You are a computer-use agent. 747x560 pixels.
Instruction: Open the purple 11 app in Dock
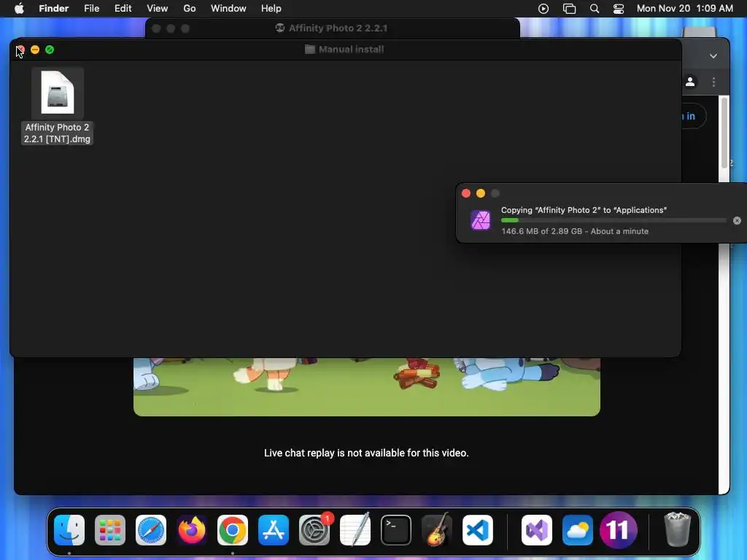click(619, 529)
